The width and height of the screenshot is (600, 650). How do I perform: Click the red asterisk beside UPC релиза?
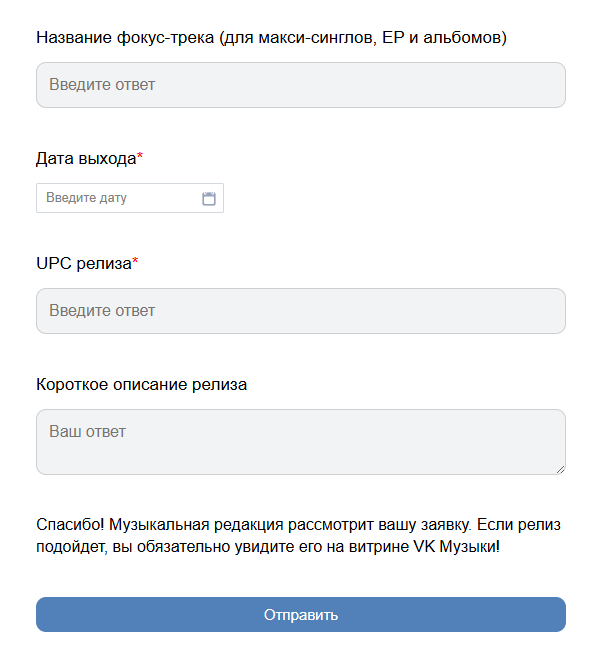coord(136,263)
